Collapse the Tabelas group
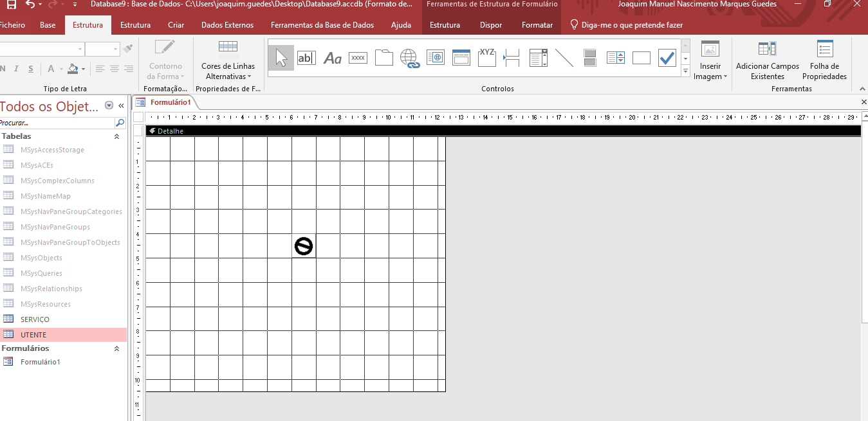This screenshot has height=421, width=868. coord(116,137)
